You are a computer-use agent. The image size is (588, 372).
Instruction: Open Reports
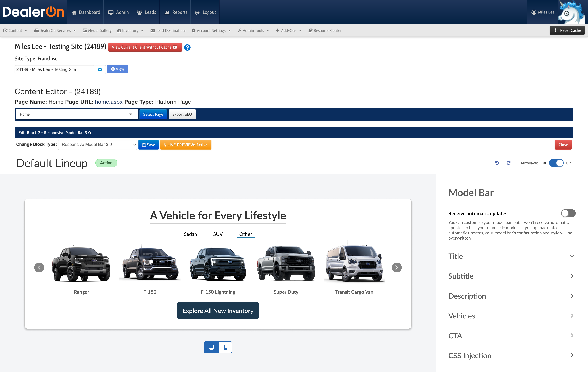click(x=176, y=12)
